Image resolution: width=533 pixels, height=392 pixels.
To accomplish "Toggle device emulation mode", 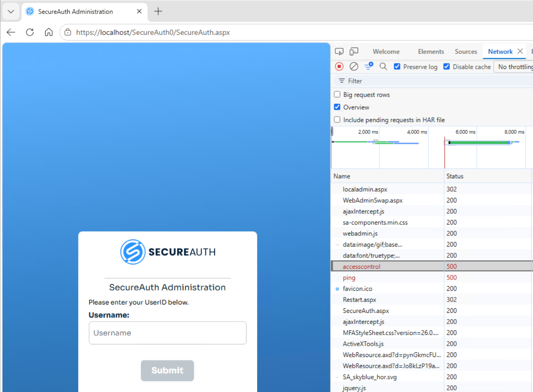I will [354, 51].
